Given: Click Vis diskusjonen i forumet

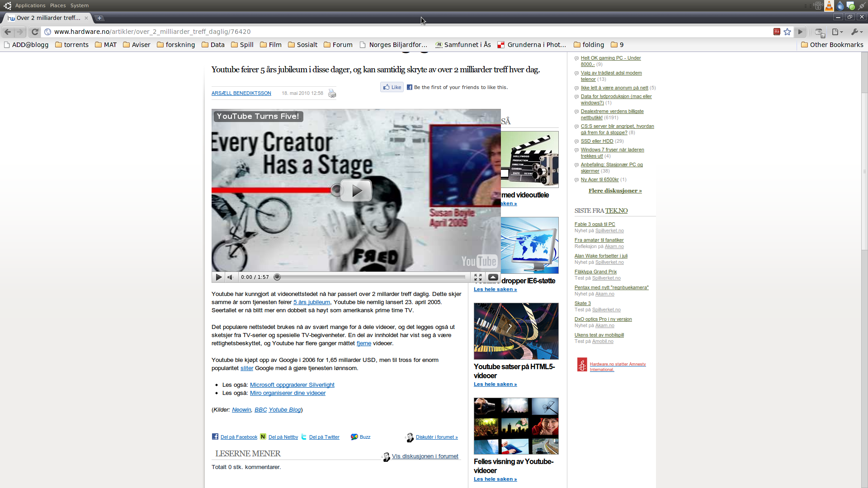Looking at the screenshot, I should [425, 456].
